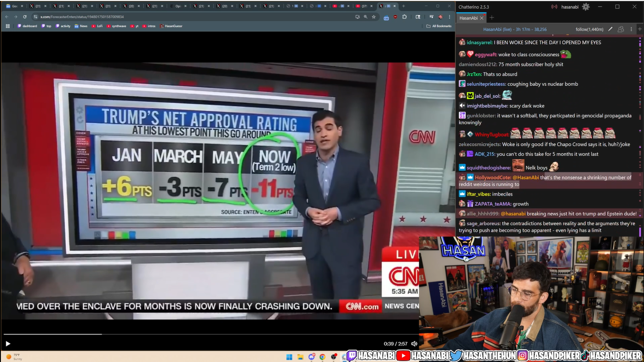Open File Explorer from taskbar
Image resolution: width=644 pixels, height=362 pixels.
300,357
